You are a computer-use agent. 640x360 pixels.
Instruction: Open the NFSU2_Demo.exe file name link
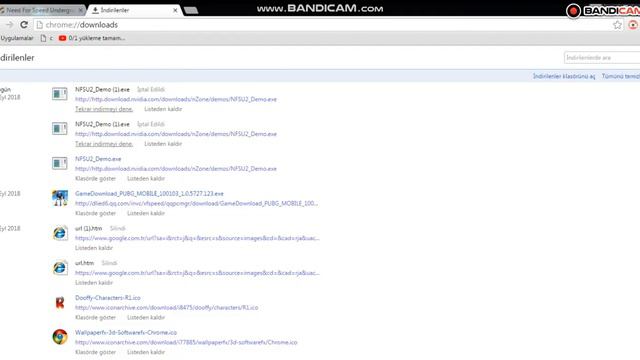[x=98, y=159]
